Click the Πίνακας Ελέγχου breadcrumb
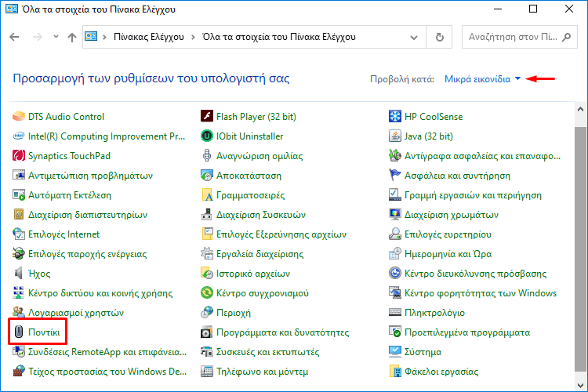The height and width of the screenshot is (392, 588). 149,37
